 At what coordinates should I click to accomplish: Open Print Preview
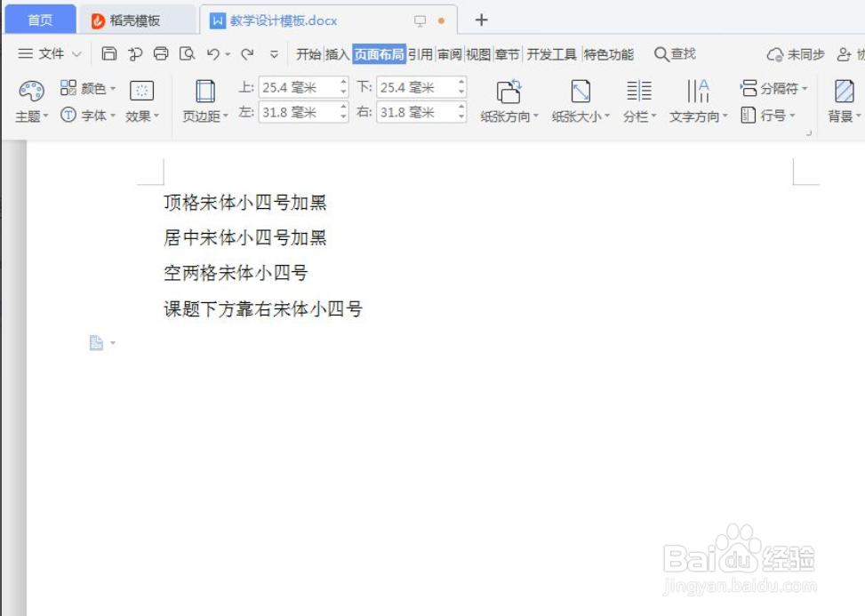[186, 53]
